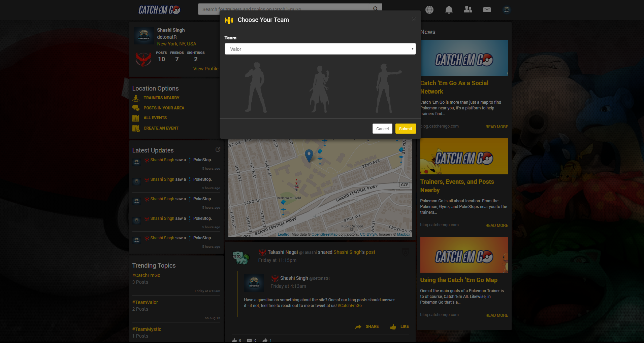The image size is (644, 343).
Task: Click the #CatchEmGo hashtag in post text
Action: coord(350,306)
